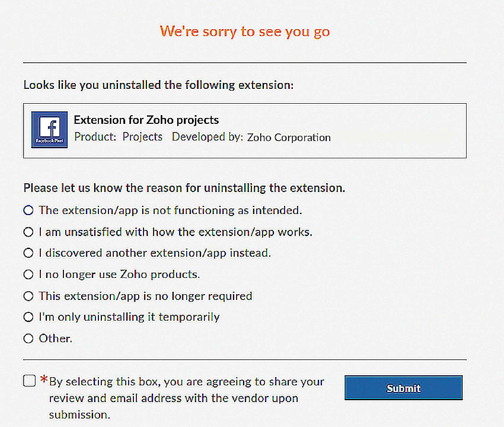Tick the agree-to-share review checkbox
Screen dimensions: 504x427
tap(29, 381)
